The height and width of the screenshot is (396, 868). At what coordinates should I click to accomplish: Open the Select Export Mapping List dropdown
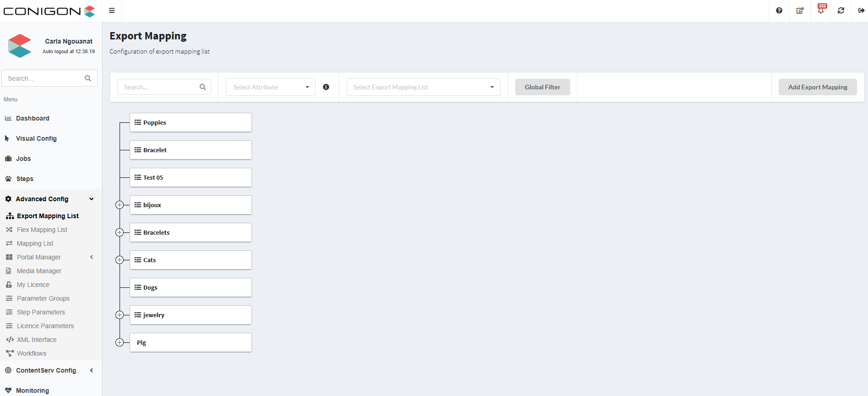[x=423, y=87]
